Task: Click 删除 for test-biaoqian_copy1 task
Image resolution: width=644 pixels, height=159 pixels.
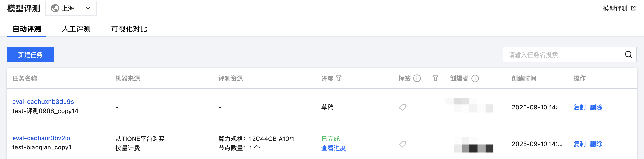Action: (596, 144)
